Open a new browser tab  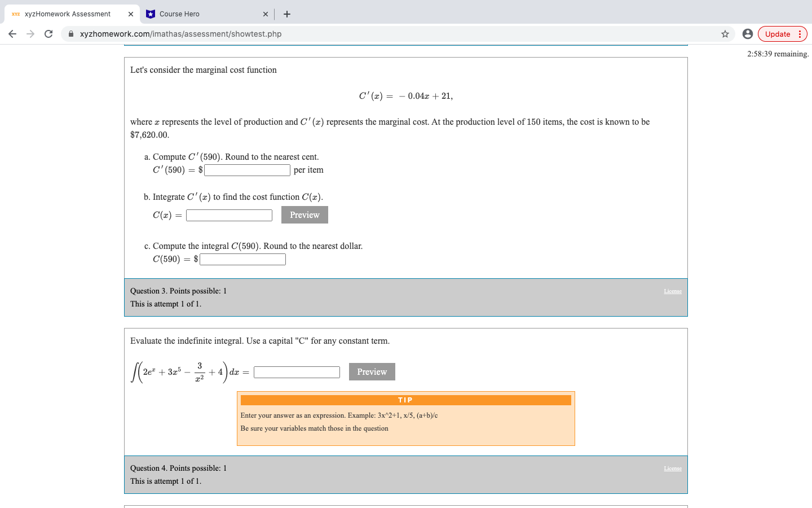(287, 14)
